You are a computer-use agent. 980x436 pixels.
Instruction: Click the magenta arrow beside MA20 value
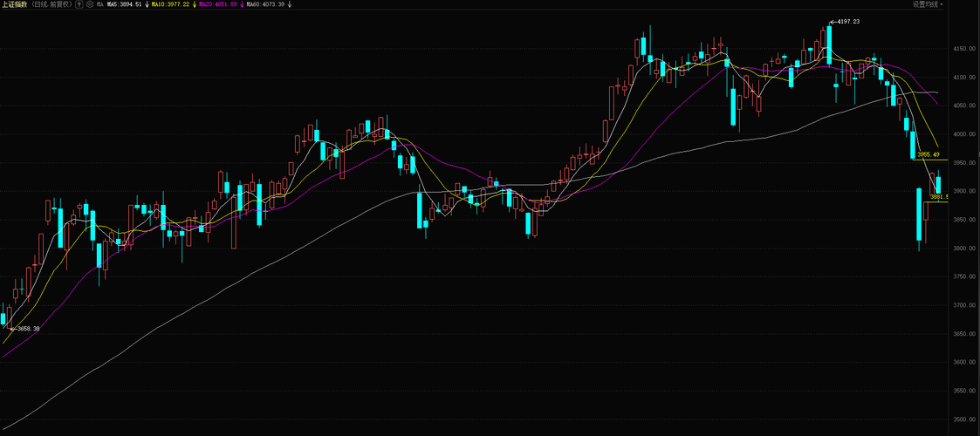(242, 4)
